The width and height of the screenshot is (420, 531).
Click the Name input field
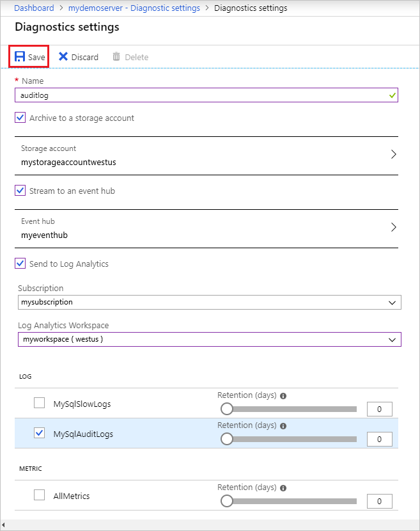click(206, 95)
